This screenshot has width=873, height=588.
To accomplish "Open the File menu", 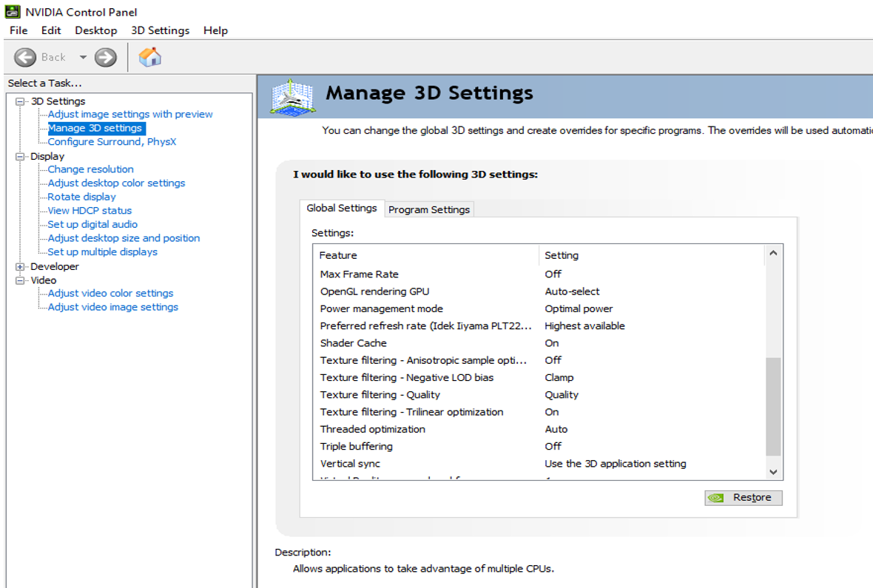I will click(x=18, y=30).
